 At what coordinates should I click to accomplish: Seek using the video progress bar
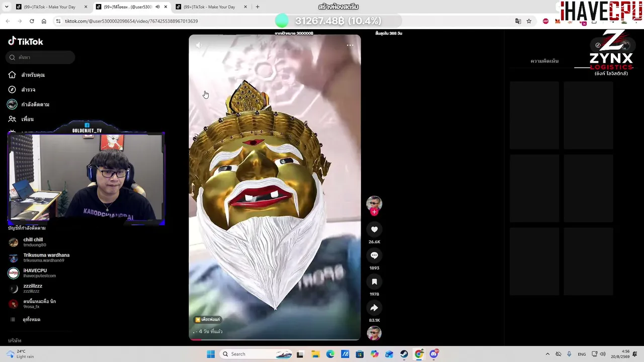pyautogui.click(x=275, y=339)
